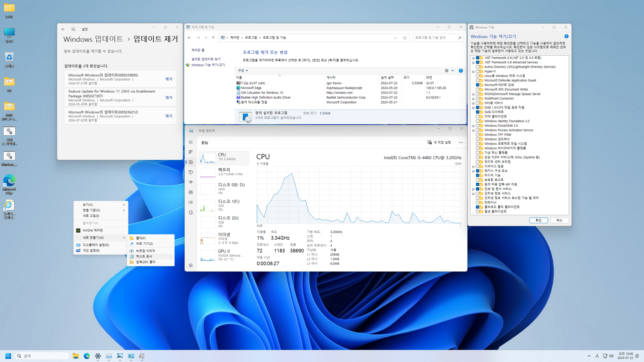
Task: Open App history page in Task Manager
Action: (x=191, y=172)
